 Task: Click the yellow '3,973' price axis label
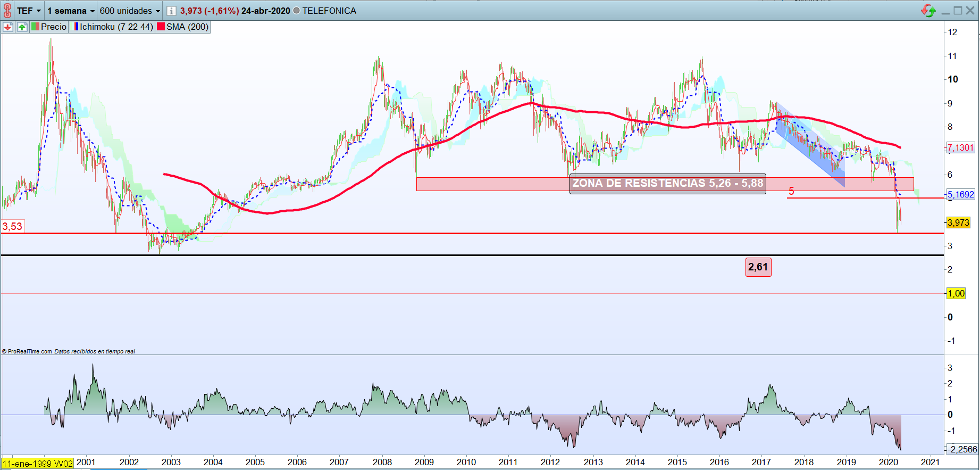[x=958, y=222]
